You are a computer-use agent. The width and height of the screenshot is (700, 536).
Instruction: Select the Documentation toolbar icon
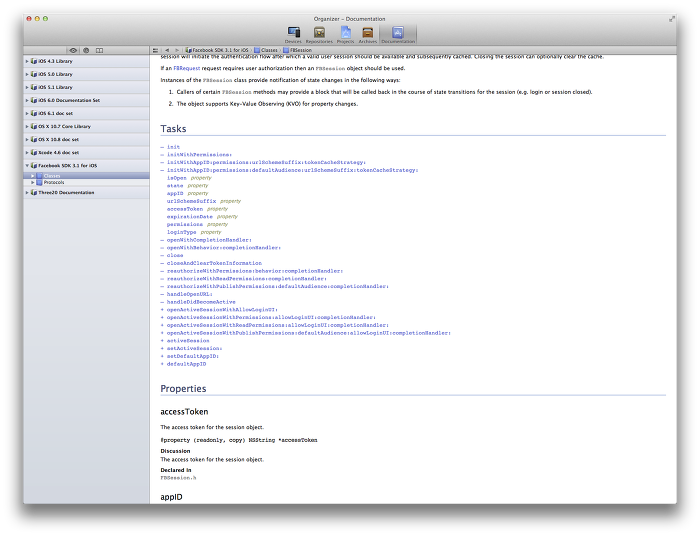pyautogui.click(x=398, y=34)
